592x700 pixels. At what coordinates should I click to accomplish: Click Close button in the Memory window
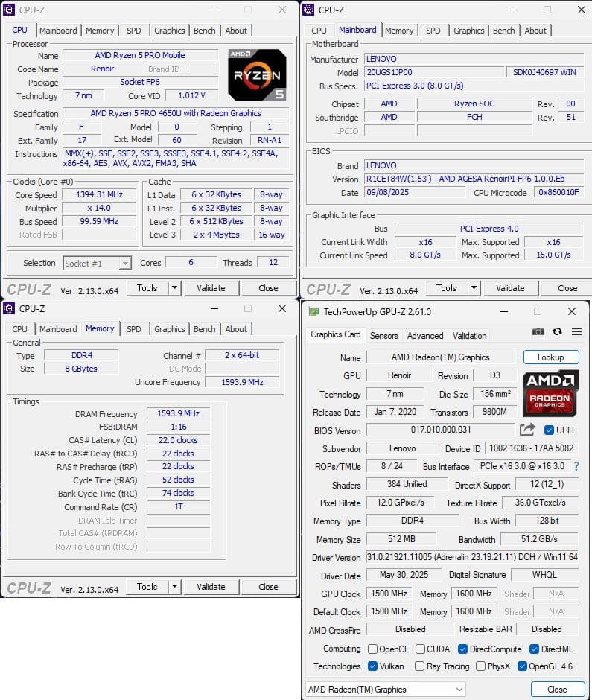[x=268, y=587]
